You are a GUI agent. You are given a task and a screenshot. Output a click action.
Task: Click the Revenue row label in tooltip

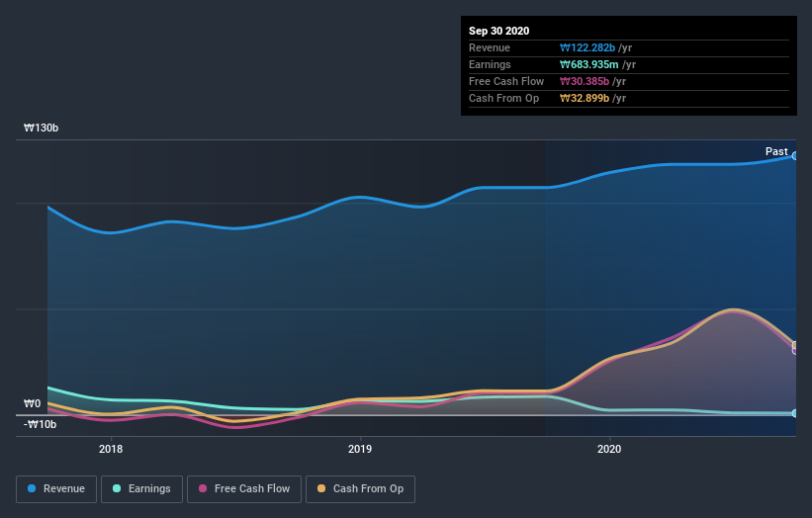[x=490, y=47]
